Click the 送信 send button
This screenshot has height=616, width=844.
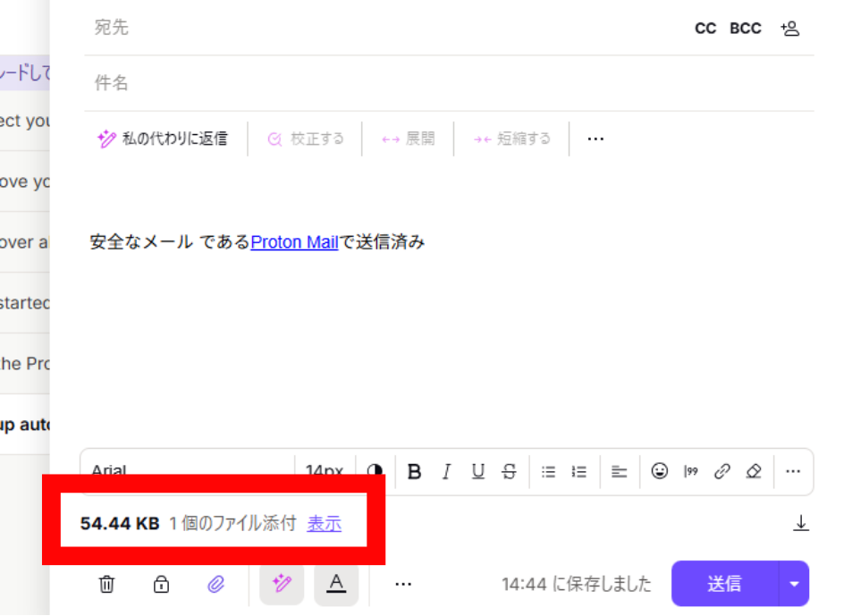coord(724,584)
